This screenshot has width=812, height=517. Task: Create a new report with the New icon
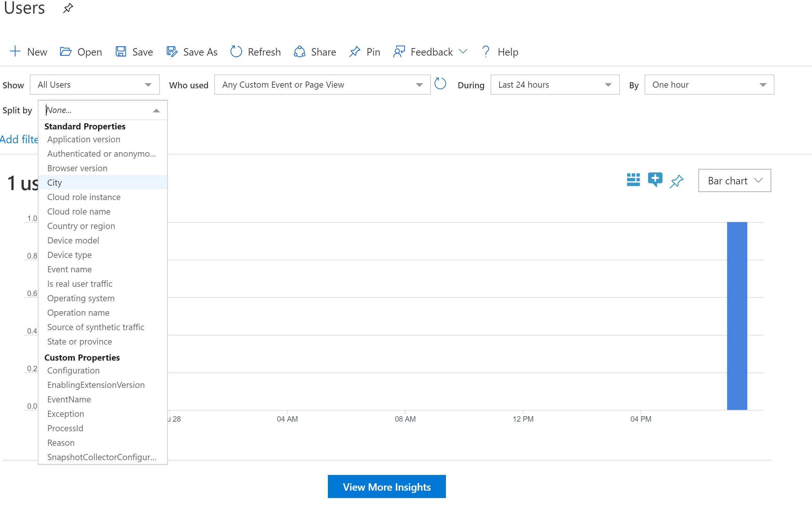coord(15,51)
